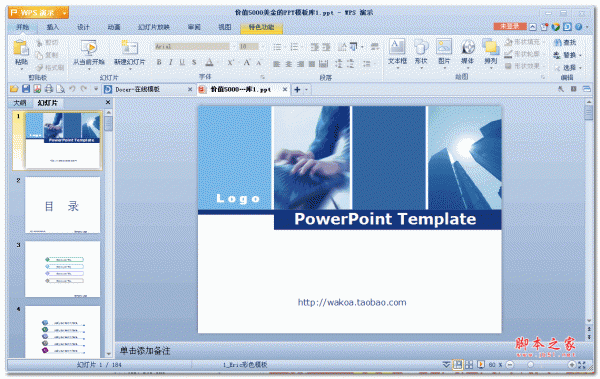Toggle align text left
This screenshot has height=379, width=600.
pyautogui.click(x=277, y=64)
